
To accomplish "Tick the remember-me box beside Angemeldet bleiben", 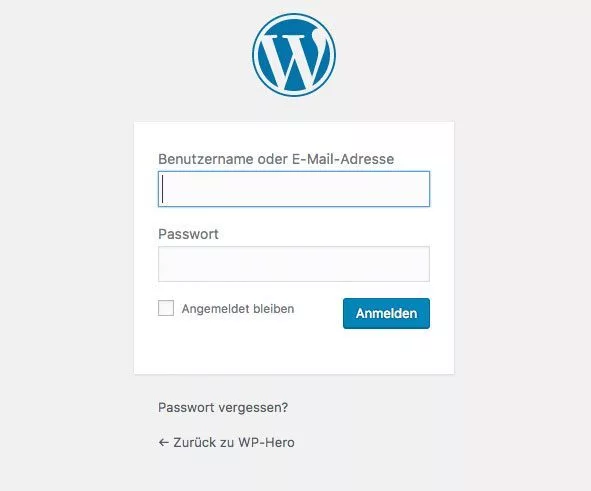I will (x=166, y=308).
